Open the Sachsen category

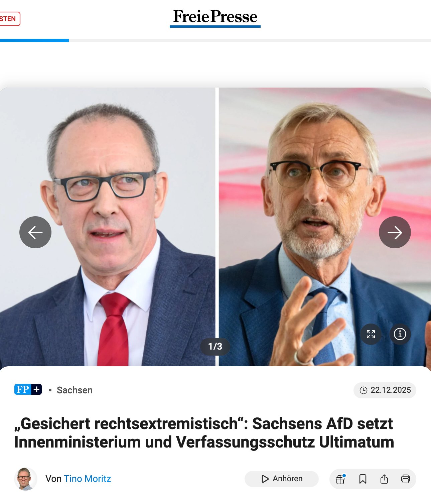pyautogui.click(x=75, y=390)
